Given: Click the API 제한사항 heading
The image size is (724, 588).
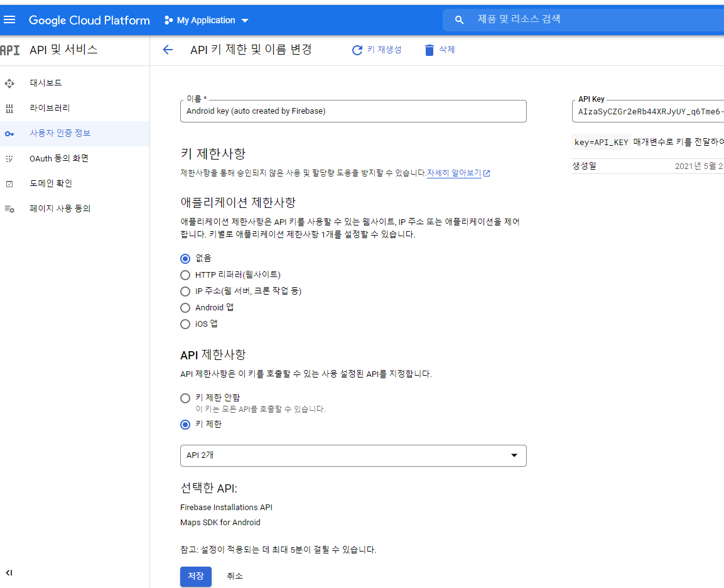Looking at the screenshot, I should coord(213,355).
